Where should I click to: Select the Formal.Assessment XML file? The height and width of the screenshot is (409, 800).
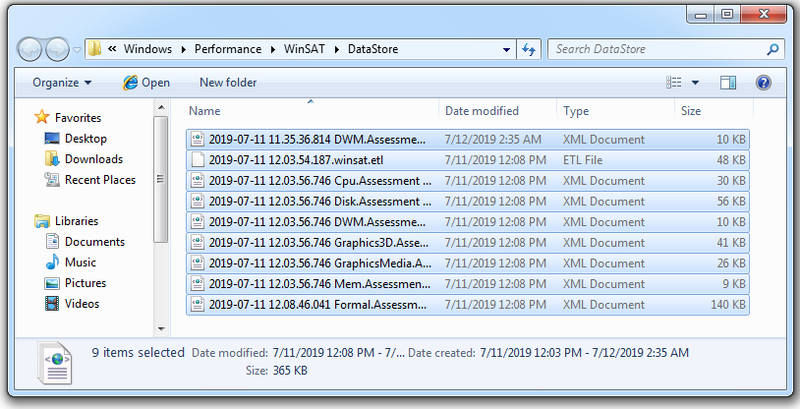pyautogui.click(x=468, y=305)
